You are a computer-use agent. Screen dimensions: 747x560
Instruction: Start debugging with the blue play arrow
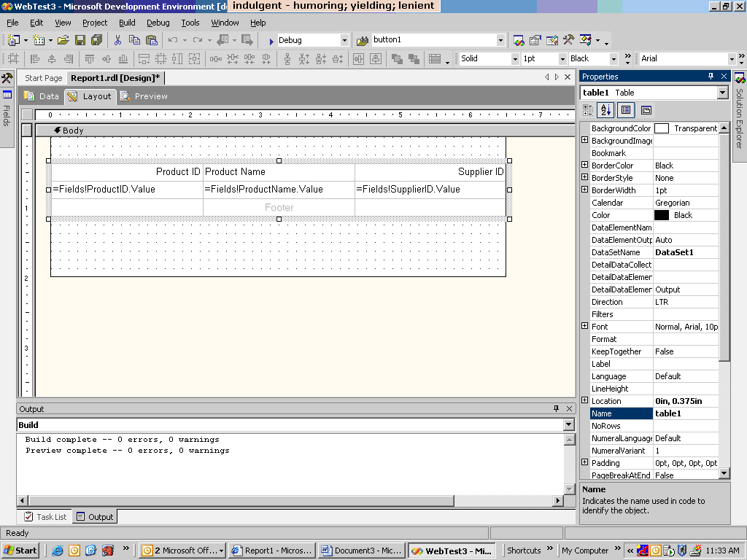271,41
